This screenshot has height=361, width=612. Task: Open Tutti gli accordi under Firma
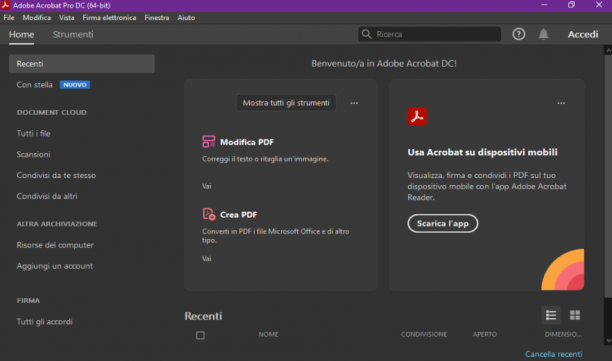(44, 322)
